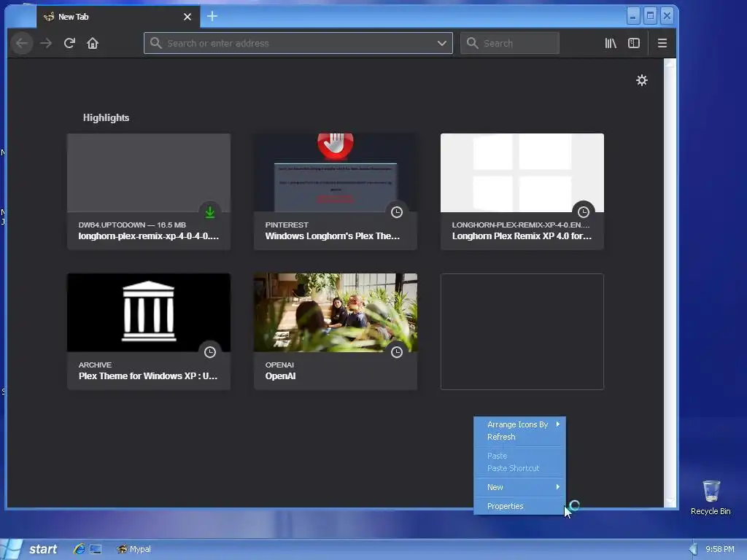Open the home page icon
Screen dimensions: 747x560
pos(93,43)
